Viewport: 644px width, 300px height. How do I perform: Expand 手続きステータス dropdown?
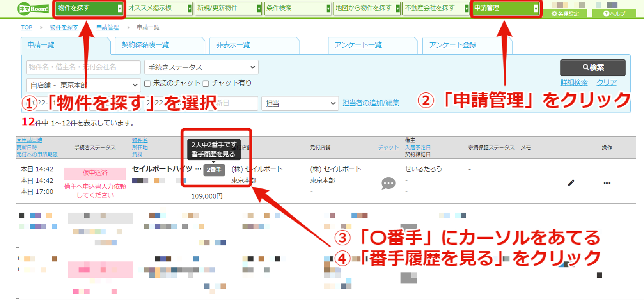click(x=201, y=67)
